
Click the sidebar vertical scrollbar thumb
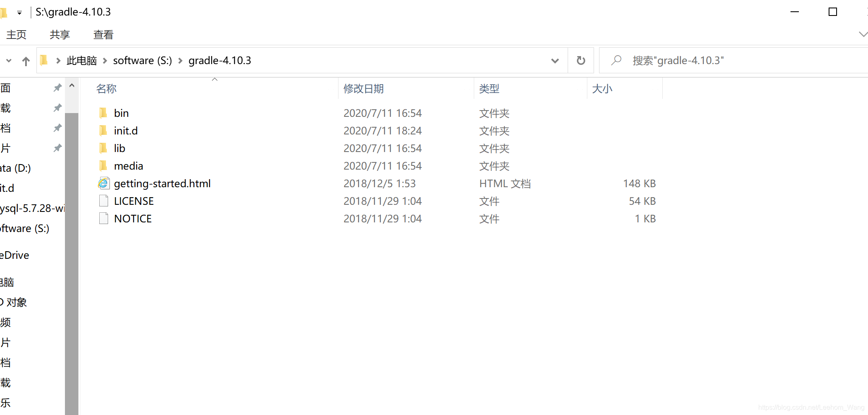point(72,264)
